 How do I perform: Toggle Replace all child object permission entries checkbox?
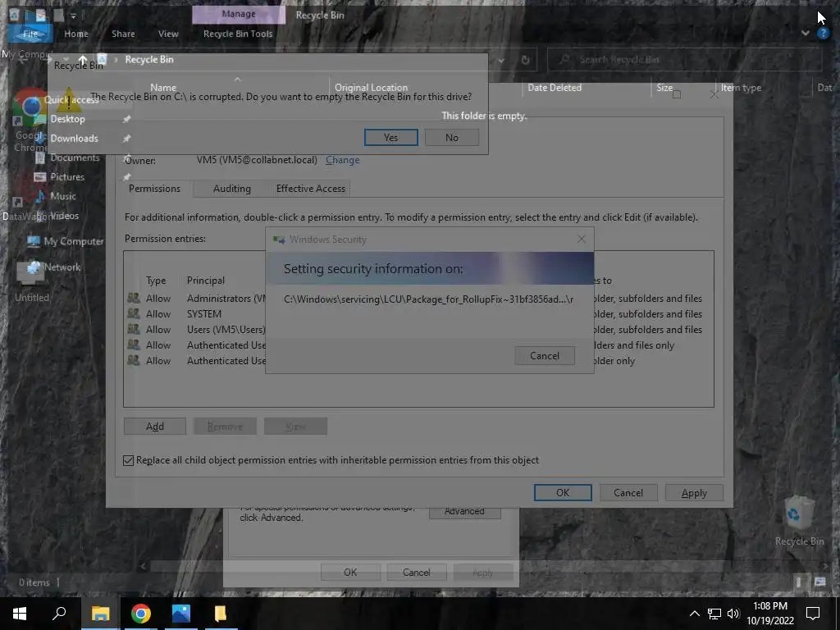point(129,461)
